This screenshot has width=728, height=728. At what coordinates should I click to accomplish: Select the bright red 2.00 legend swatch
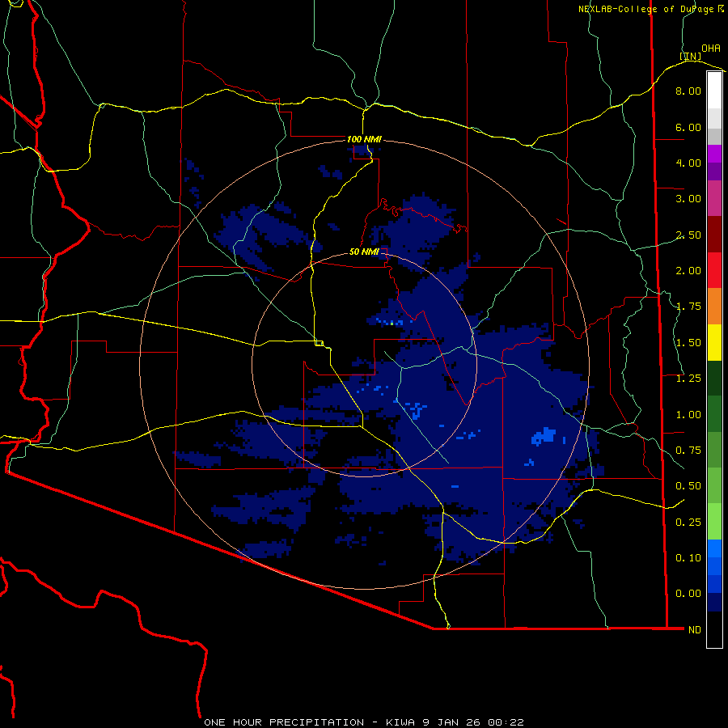pos(714,270)
